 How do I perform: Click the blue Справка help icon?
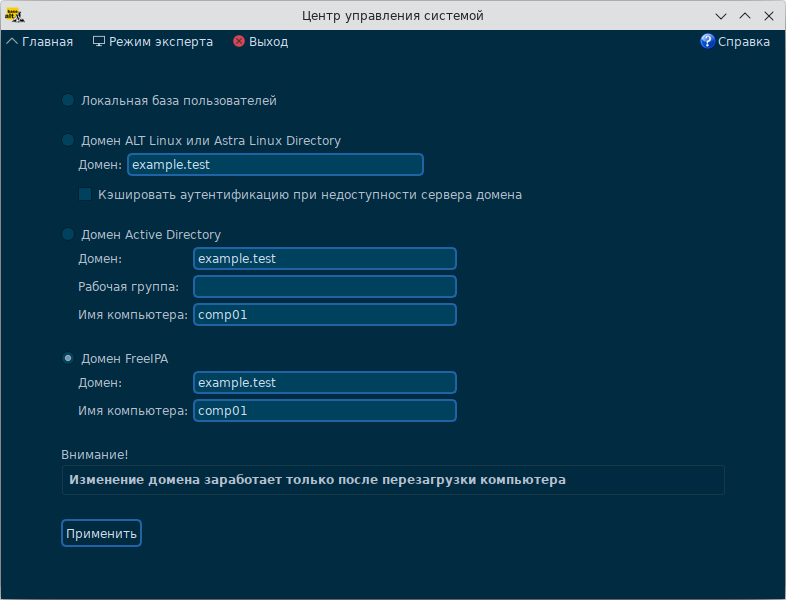[x=708, y=42]
